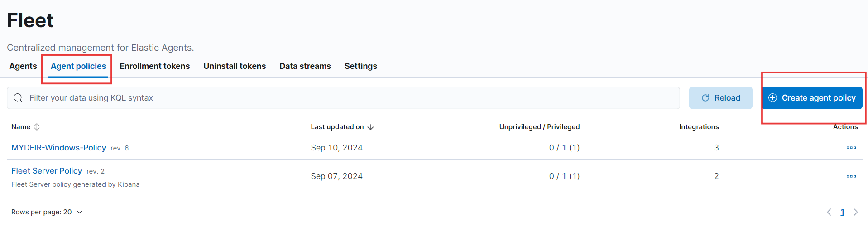
Task: Click the search magnifier icon in filter bar
Action: tap(18, 98)
